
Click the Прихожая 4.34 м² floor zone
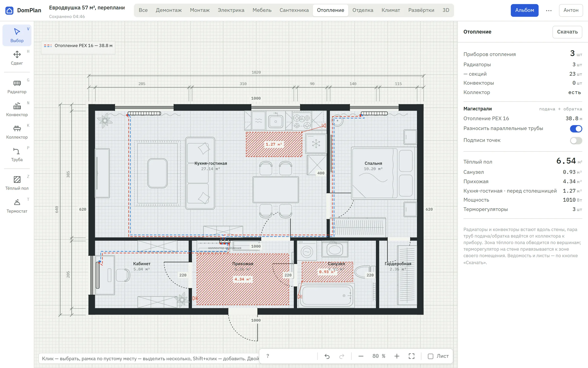tap(243, 279)
